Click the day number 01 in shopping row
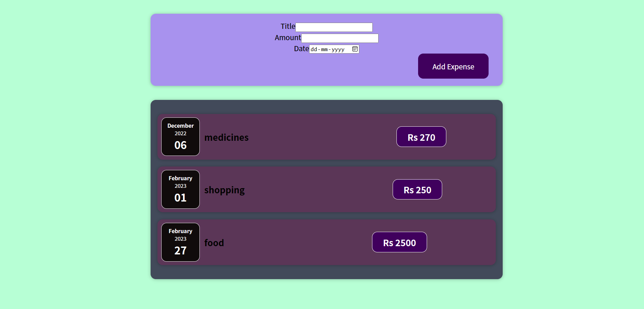The height and width of the screenshot is (309, 644). tap(181, 198)
